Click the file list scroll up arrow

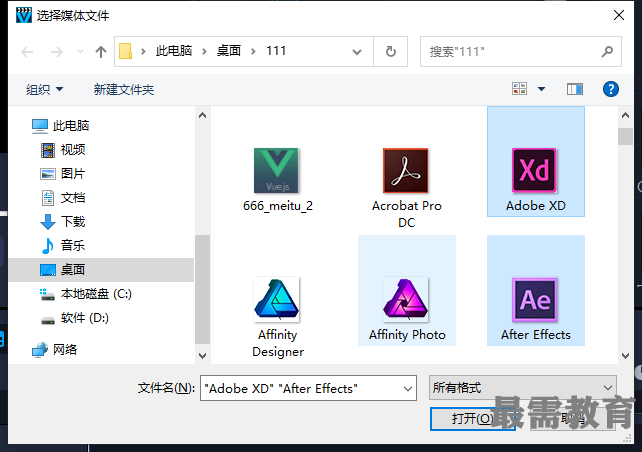625,115
